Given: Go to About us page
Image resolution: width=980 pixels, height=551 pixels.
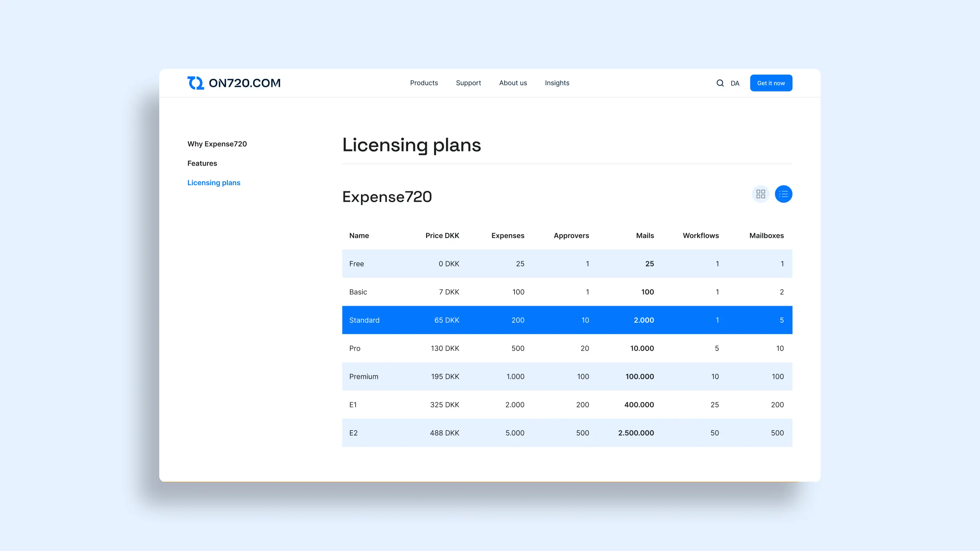Looking at the screenshot, I should (x=513, y=83).
